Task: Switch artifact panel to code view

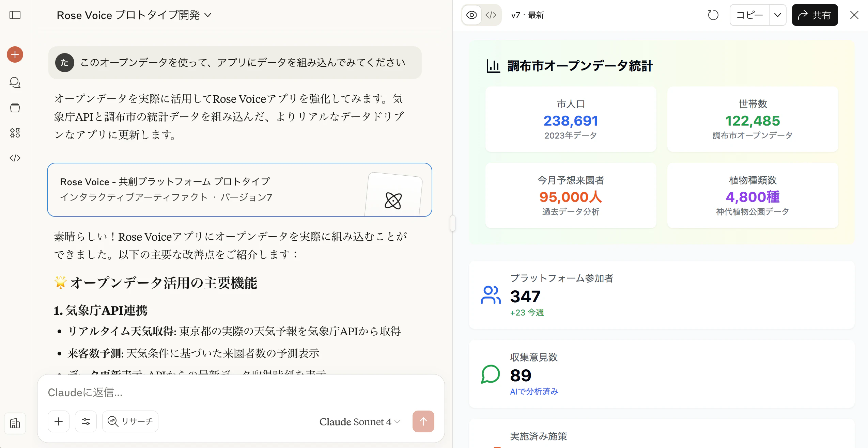Action: click(491, 15)
